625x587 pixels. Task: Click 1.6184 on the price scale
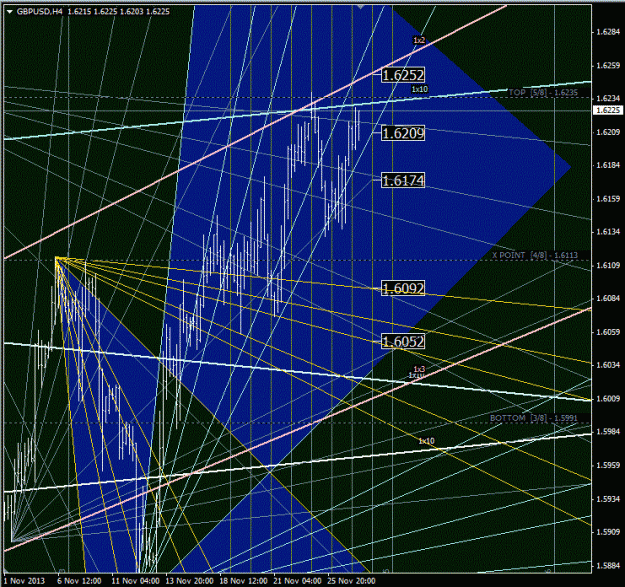(608, 165)
